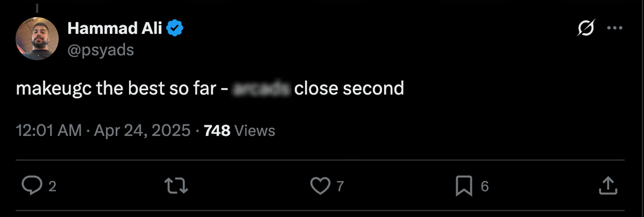The image size is (644, 217).
Task: Like the post with the heart icon
Action: (320, 186)
